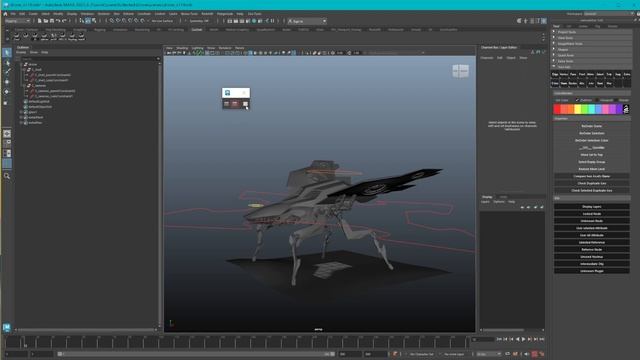Choose the Paint Selection tool
The image size is (640, 360).
pyautogui.click(x=7, y=72)
